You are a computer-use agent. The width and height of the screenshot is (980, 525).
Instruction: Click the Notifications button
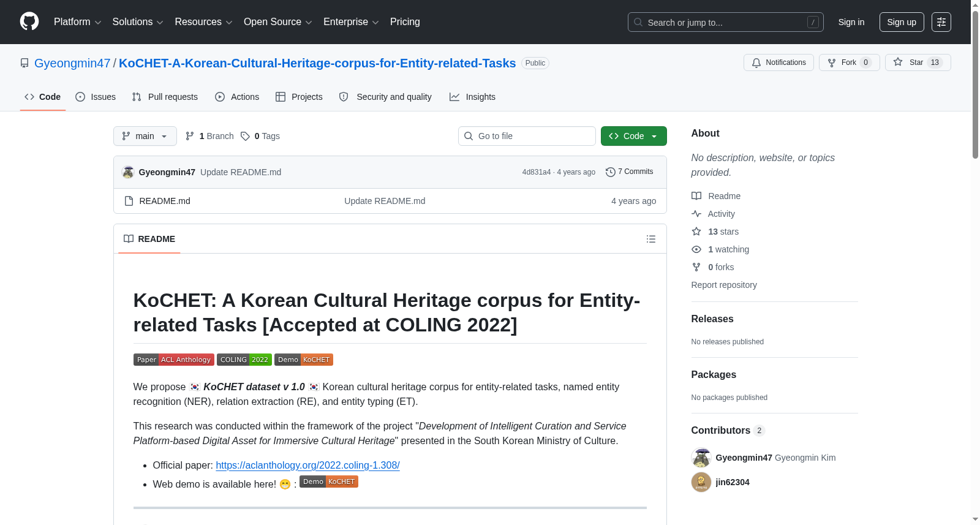[778, 62]
